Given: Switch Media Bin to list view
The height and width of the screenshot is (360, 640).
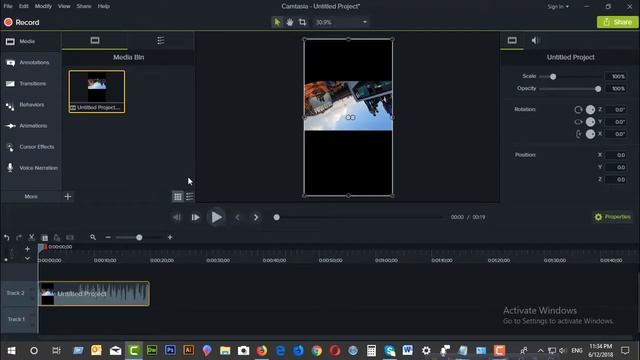Looking at the screenshot, I should [190, 197].
